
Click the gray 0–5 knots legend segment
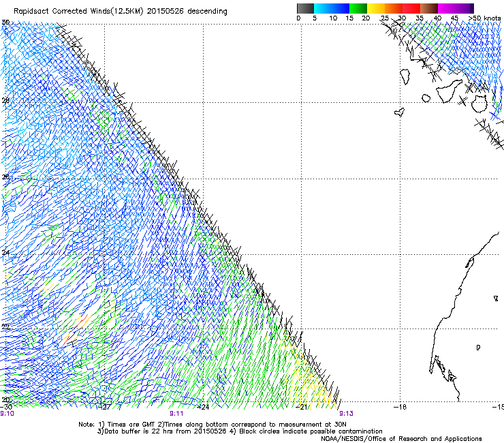tap(305, 8)
